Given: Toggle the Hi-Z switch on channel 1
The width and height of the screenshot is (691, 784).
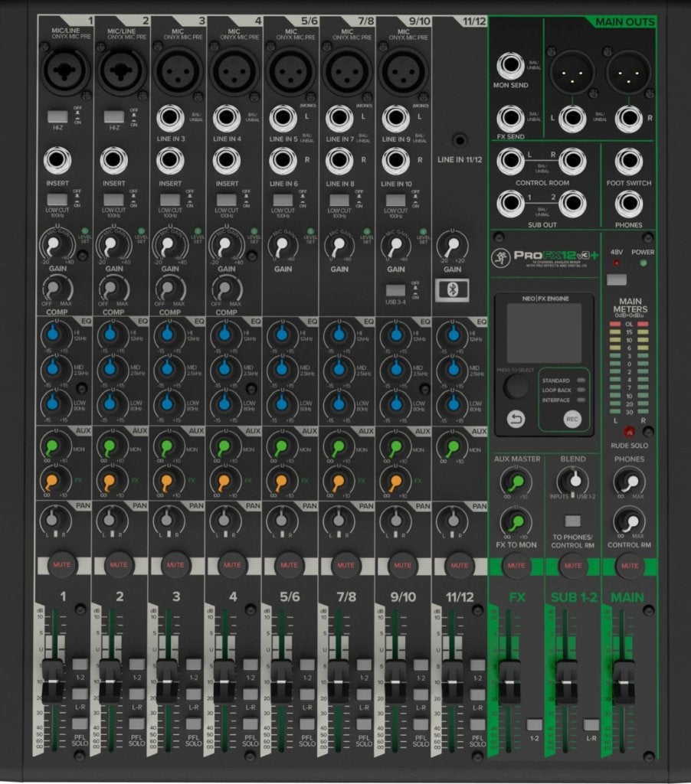Looking at the screenshot, I should coord(57,117).
